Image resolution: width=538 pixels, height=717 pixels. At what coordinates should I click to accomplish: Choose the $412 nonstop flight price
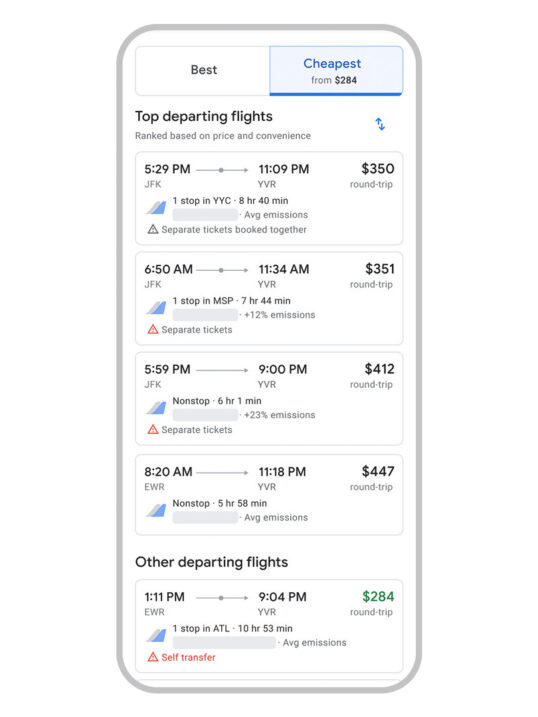[379, 369]
